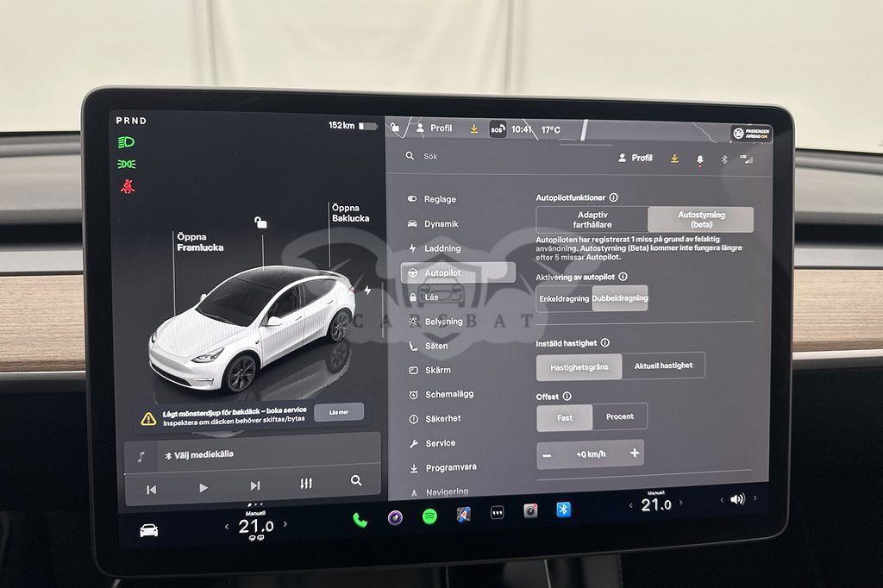This screenshot has height=588, width=883.
Task: Increase speed offset with plus button
Action: click(x=635, y=453)
